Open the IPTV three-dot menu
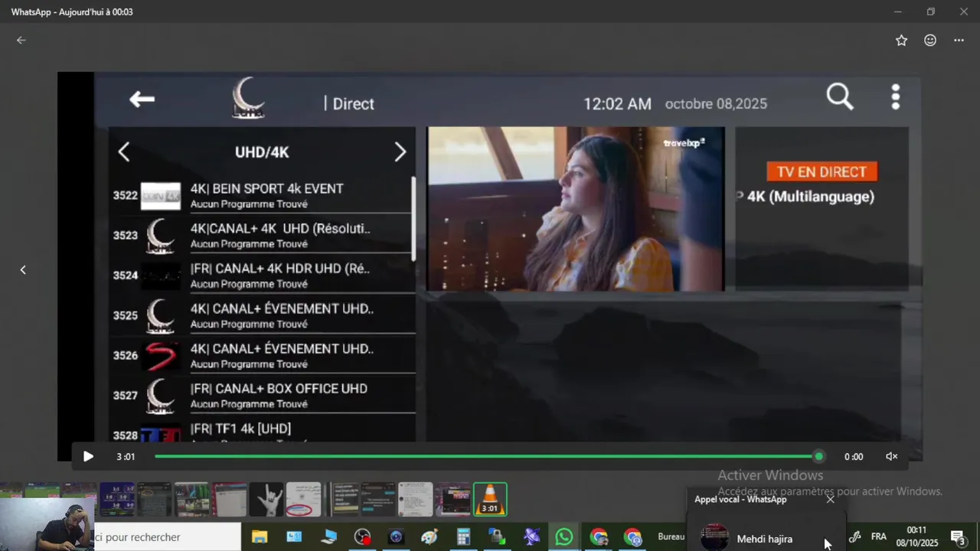Image resolution: width=980 pixels, height=551 pixels. click(x=895, y=97)
